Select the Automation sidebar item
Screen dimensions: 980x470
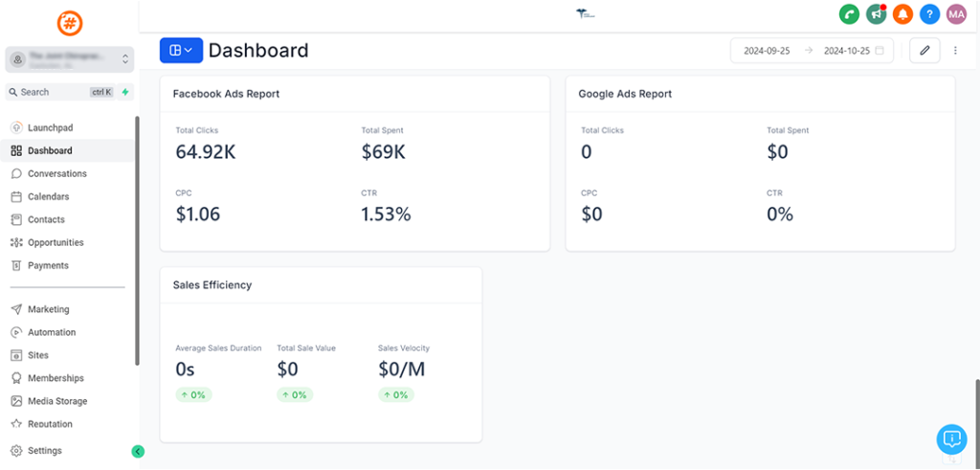pos(52,332)
